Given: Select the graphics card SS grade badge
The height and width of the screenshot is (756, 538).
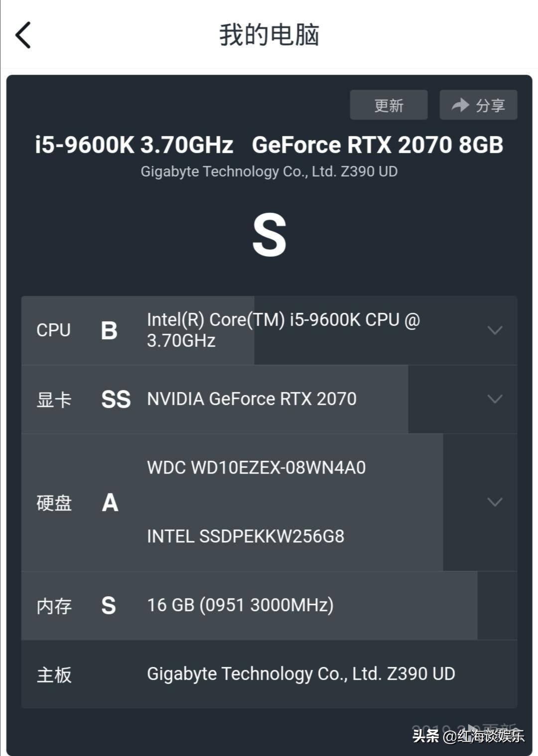Looking at the screenshot, I should coord(116,399).
